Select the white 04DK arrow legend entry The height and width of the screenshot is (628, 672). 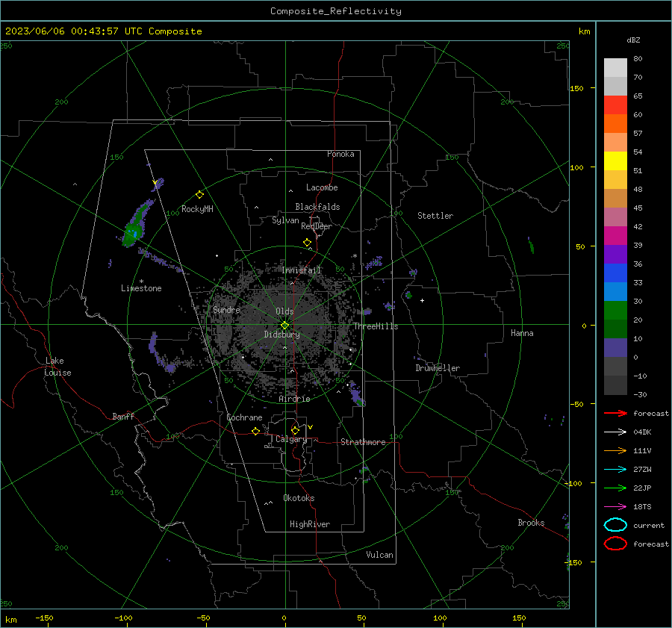[615, 432]
